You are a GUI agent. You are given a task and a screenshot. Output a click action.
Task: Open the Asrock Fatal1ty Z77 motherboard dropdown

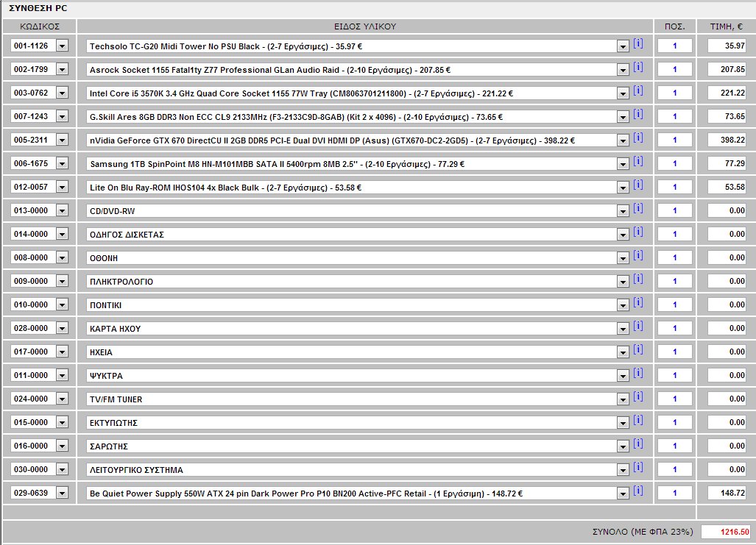click(623, 70)
